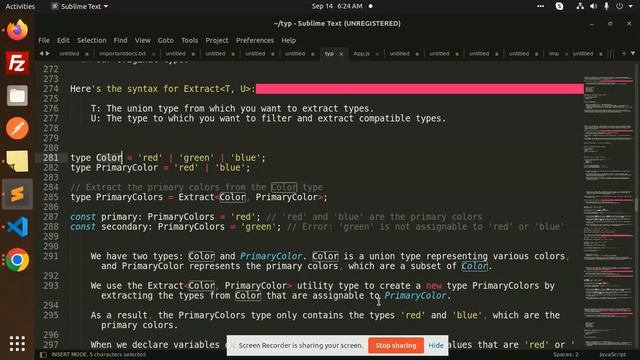Viewport: 640px width, 360px height.
Task: Open the Activities overview
Action: pos(20,6)
